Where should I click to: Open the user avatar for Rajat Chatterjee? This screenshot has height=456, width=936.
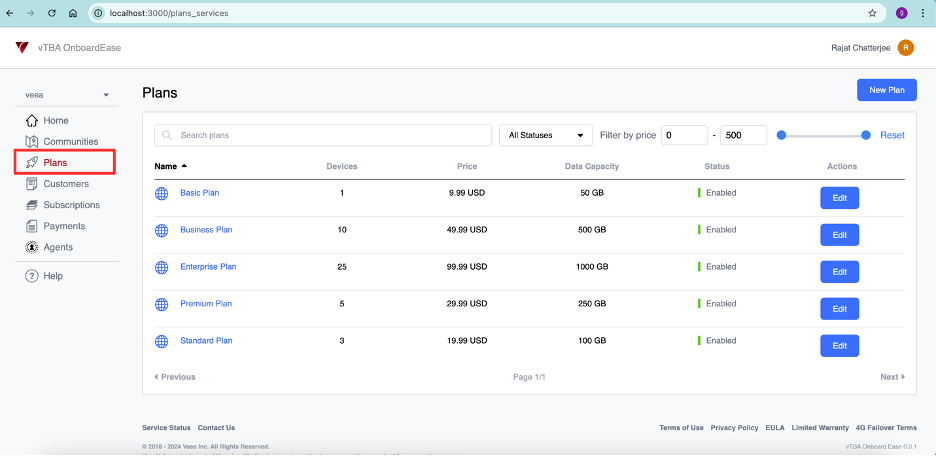click(906, 48)
